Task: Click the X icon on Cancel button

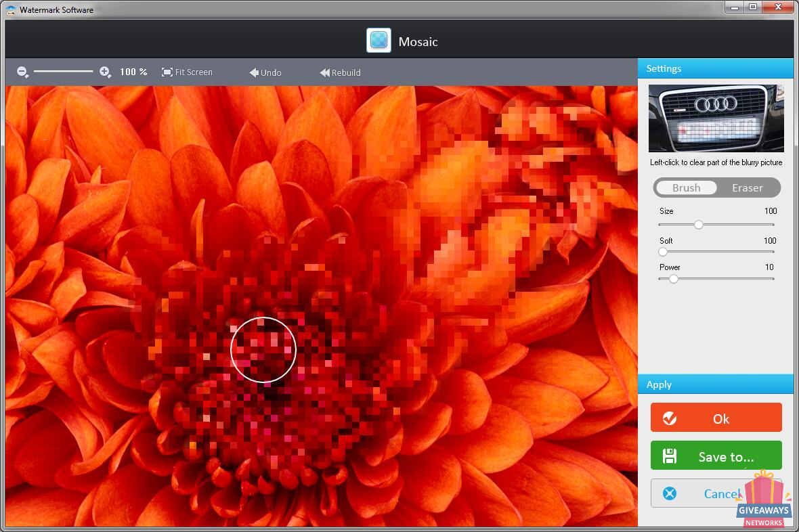Action: point(670,493)
